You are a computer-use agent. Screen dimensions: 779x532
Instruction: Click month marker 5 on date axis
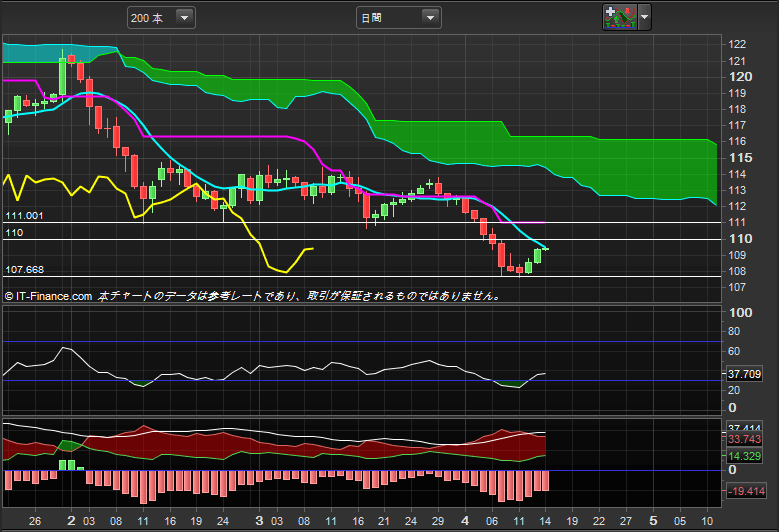(653, 521)
